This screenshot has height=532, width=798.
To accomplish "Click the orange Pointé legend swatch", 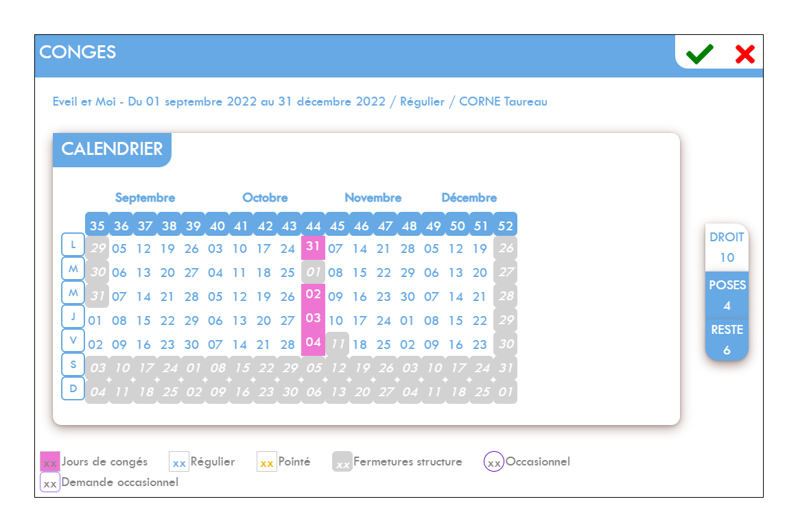I will (267, 461).
